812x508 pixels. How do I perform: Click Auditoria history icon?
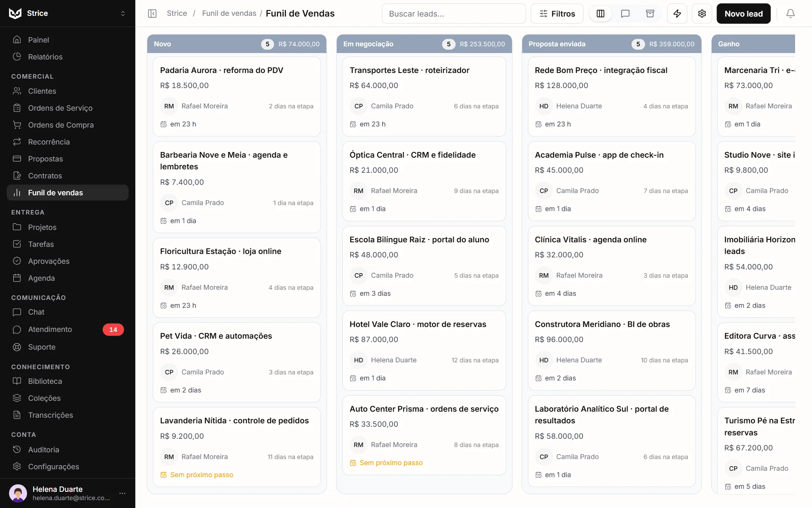coord(17,450)
